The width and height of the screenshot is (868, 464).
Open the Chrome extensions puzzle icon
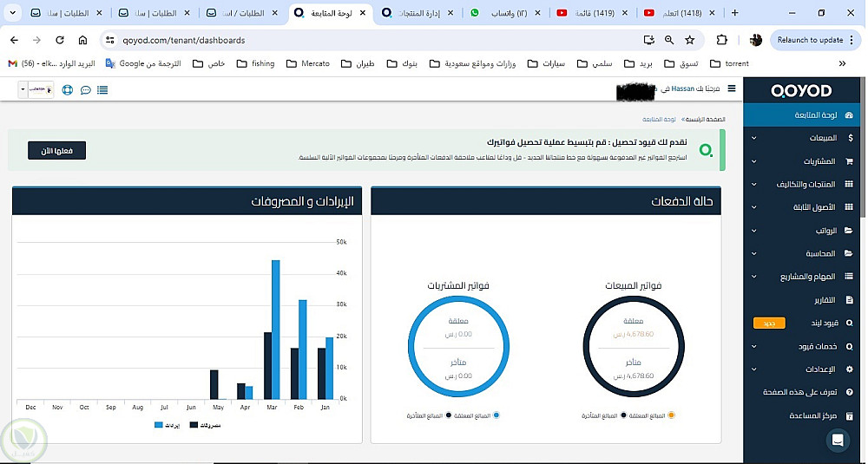(721, 40)
